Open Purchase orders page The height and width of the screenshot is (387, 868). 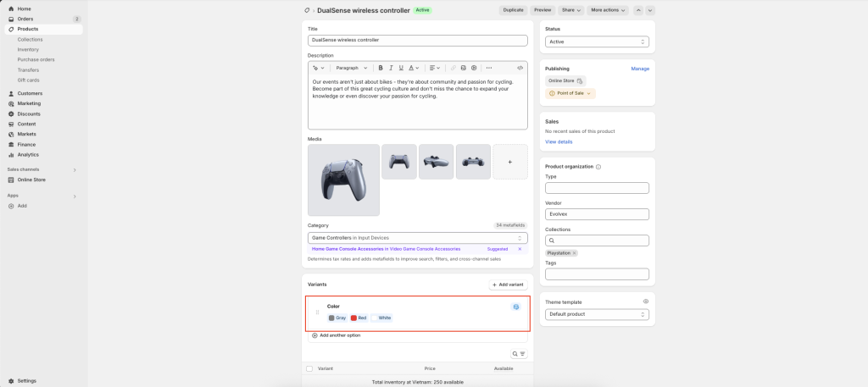pos(36,59)
